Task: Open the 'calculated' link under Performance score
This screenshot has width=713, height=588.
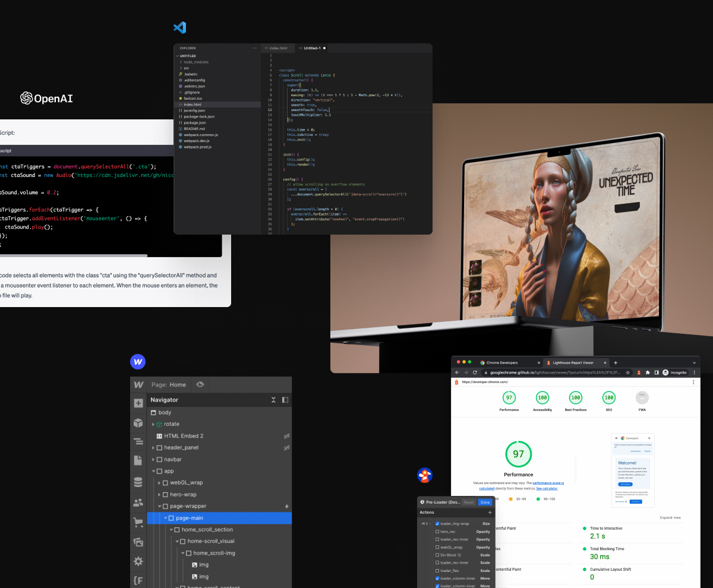Action: click(488, 488)
